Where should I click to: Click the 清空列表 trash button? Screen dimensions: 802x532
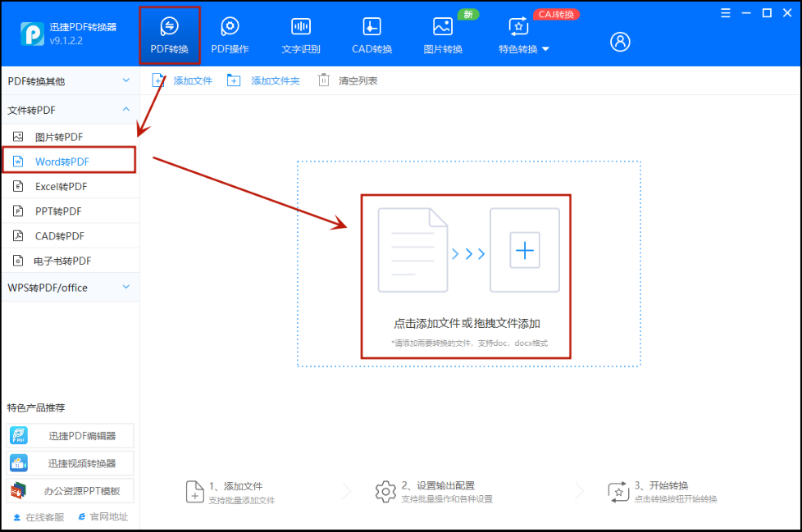tap(348, 81)
